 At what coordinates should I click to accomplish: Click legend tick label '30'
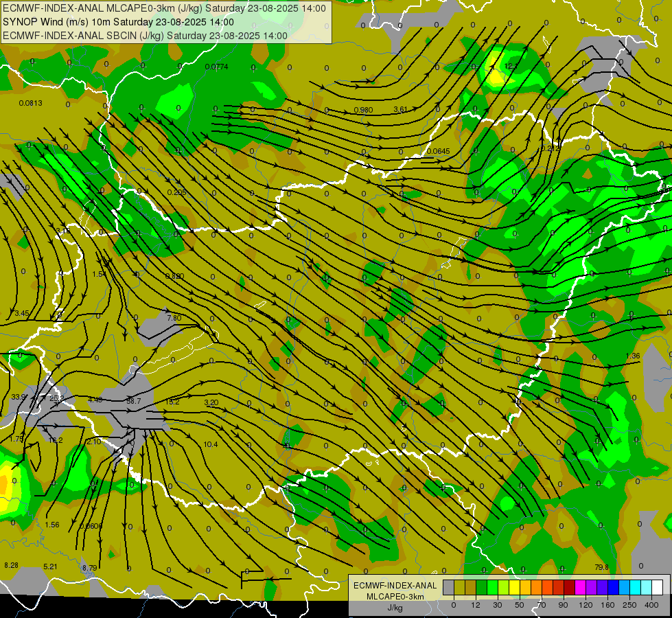498,605
